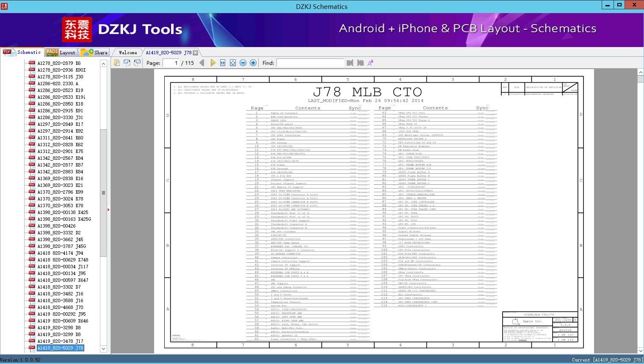Open A1286_820-2850 K18 schematic

60,104
